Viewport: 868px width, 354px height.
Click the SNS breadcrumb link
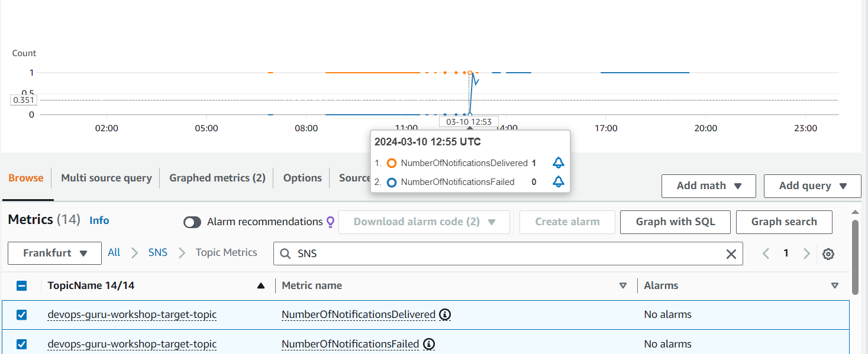[158, 252]
